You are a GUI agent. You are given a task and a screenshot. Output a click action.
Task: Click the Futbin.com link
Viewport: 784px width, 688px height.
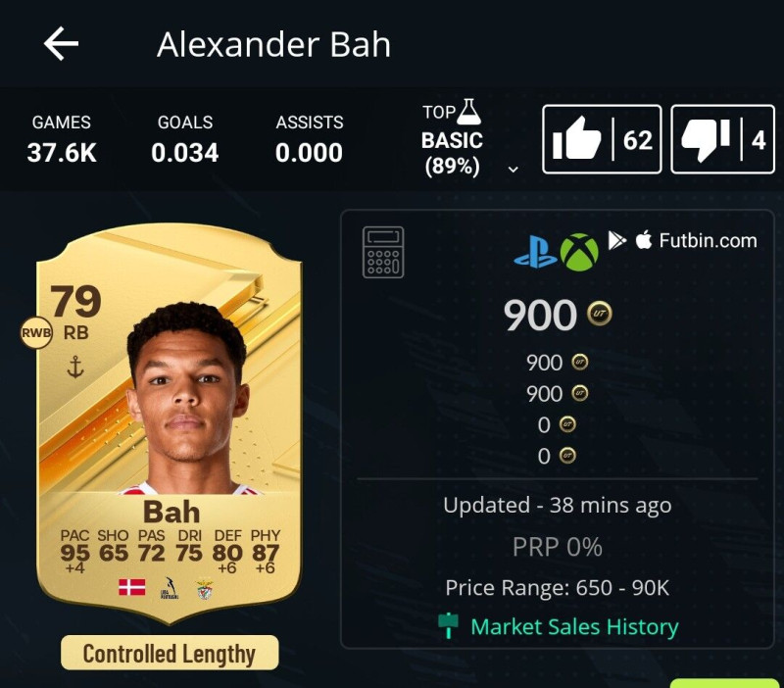[x=708, y=240]
